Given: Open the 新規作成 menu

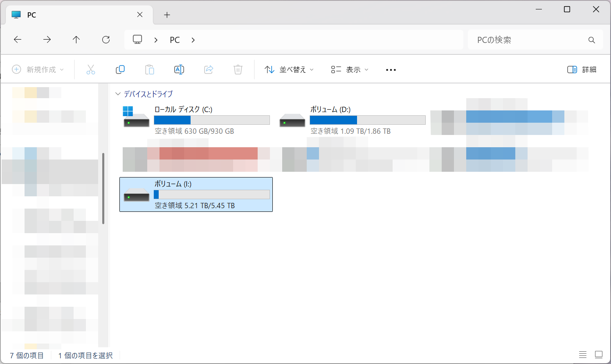Looking at the screenshot, I should [x=38, y=70].
